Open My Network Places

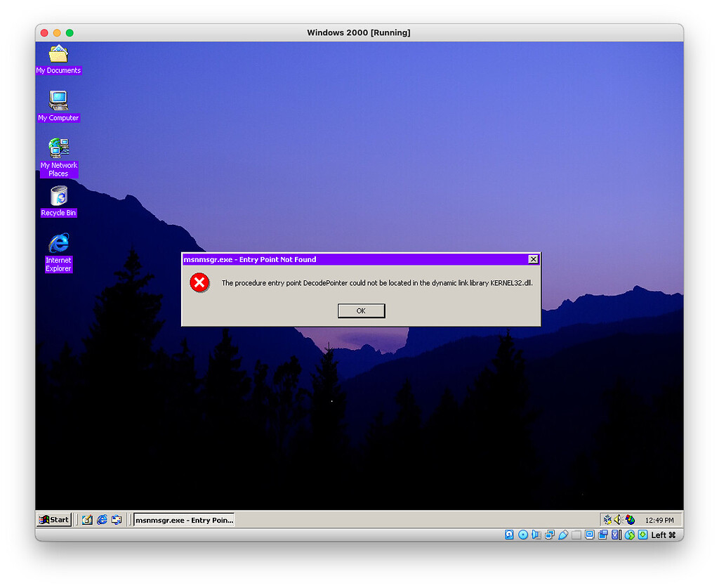(x=58, y=148)
